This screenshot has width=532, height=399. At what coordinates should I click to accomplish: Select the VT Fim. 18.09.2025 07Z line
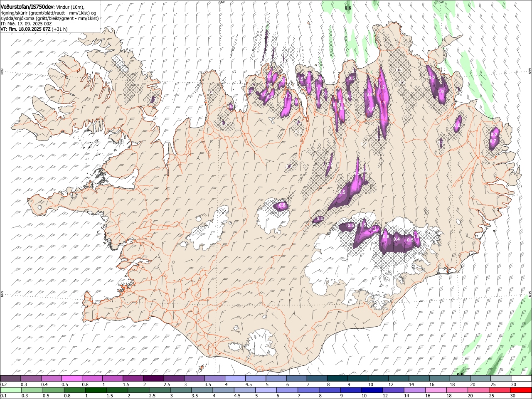click(x=34, y=29)
